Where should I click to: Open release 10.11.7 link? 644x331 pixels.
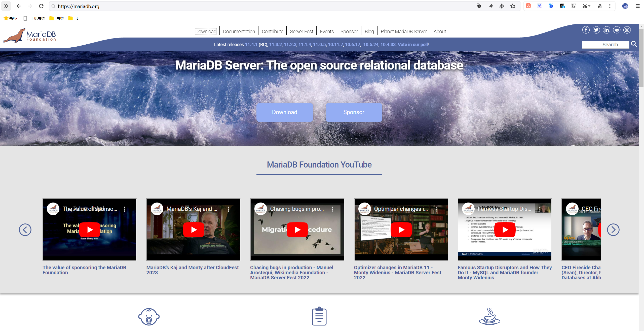click(335, 45)
